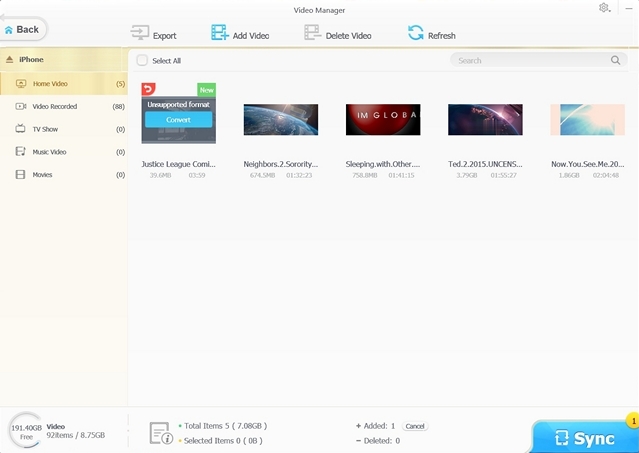Click the Deleted: 0 status text
Image resolution: width=639 pixels, height=453 pixels.
point(382,440)
